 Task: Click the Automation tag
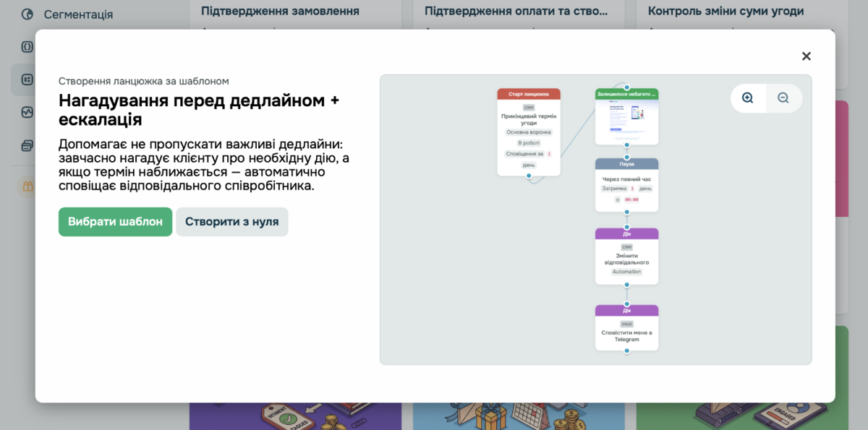[626, 272]
